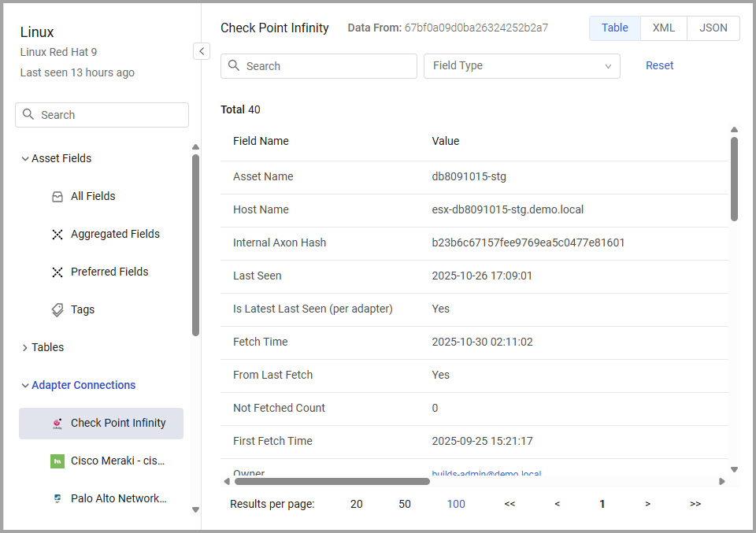Click the From Last Fetch row label
Screen dimensions: 756x533
tap(272, 375)
